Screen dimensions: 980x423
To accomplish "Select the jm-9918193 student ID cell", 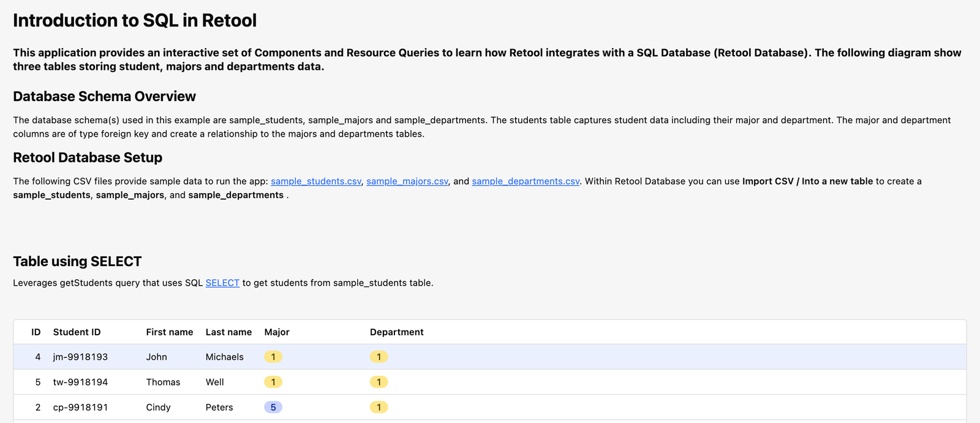I will (80, 357).
